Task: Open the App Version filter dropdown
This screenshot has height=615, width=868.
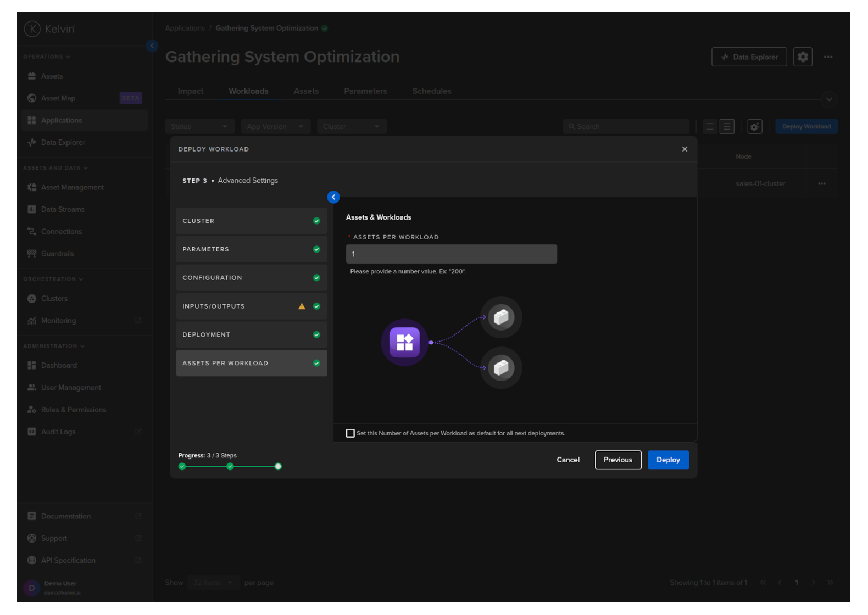Action: pos(275,127)
